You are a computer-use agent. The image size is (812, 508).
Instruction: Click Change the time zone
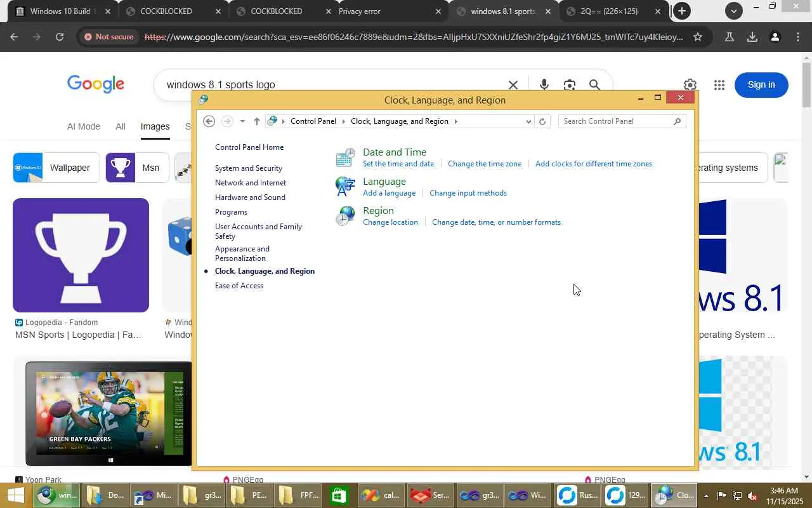[x=485, y=164]
